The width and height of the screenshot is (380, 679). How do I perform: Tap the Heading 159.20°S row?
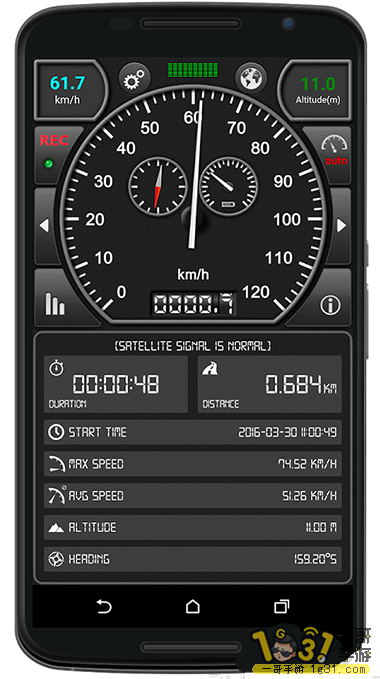click(193, 559)
